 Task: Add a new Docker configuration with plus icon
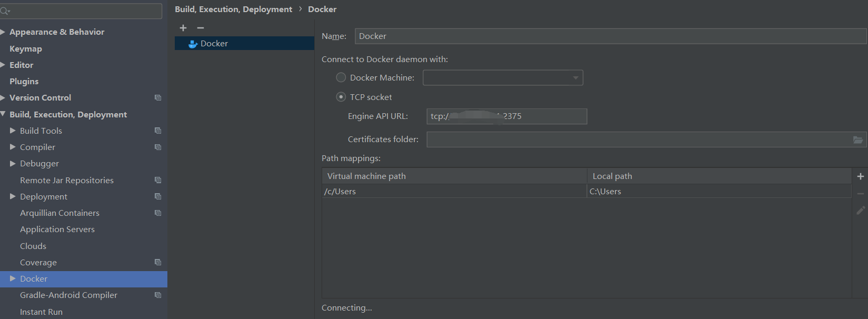coord(183,28)
